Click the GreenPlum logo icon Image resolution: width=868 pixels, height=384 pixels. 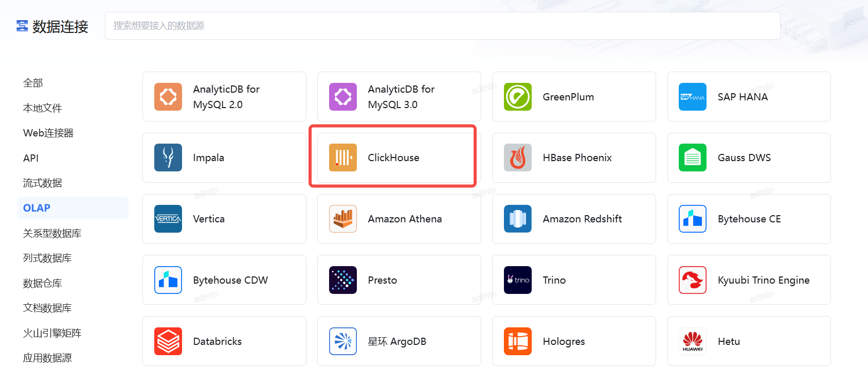[517, 97]
